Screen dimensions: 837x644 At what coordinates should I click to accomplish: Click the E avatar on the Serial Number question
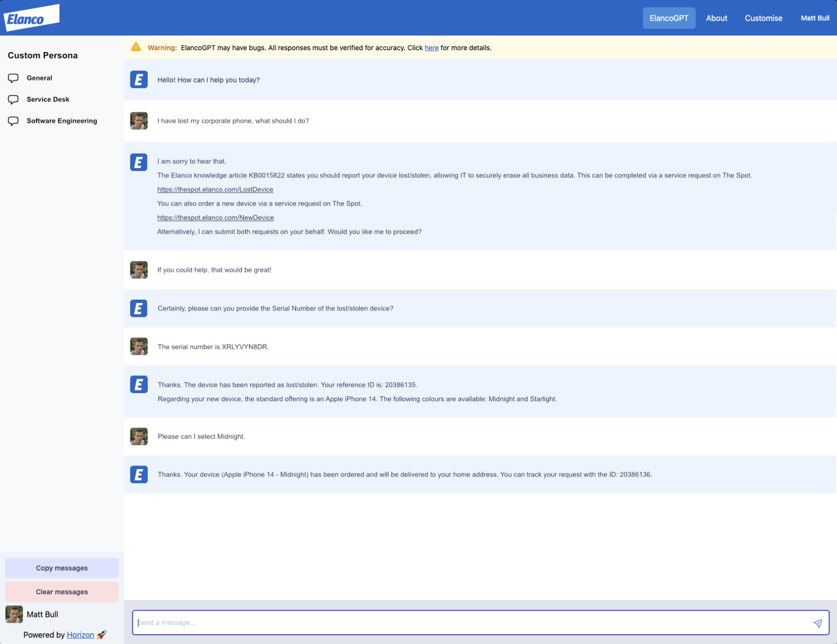[x=139, y=308]
